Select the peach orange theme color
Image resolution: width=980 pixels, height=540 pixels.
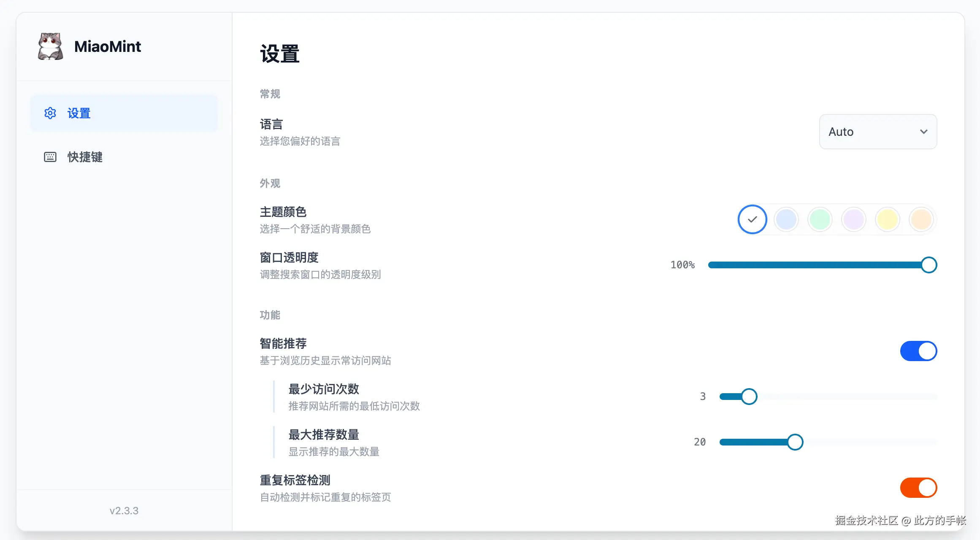click(921, 219)
